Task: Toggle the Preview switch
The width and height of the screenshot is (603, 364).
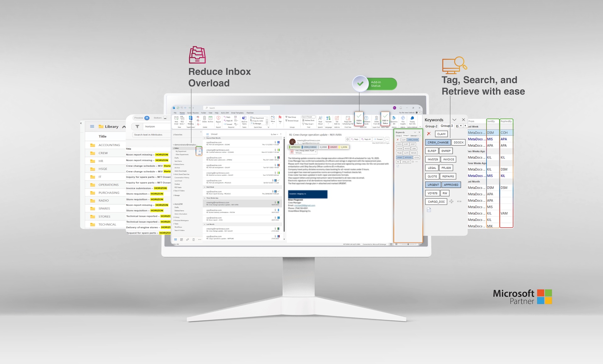Action: (x=147, y=118)
